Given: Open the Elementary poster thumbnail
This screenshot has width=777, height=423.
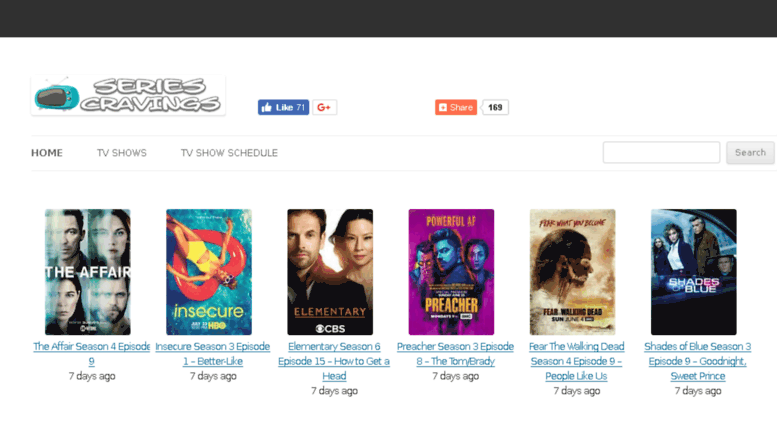Looking at the screenshot, I should [330, 272].
